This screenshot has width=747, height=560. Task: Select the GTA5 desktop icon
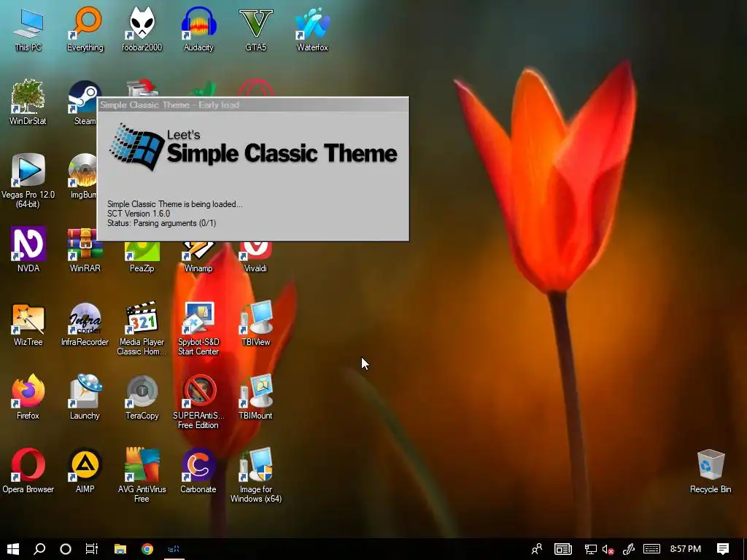(256, 29)
